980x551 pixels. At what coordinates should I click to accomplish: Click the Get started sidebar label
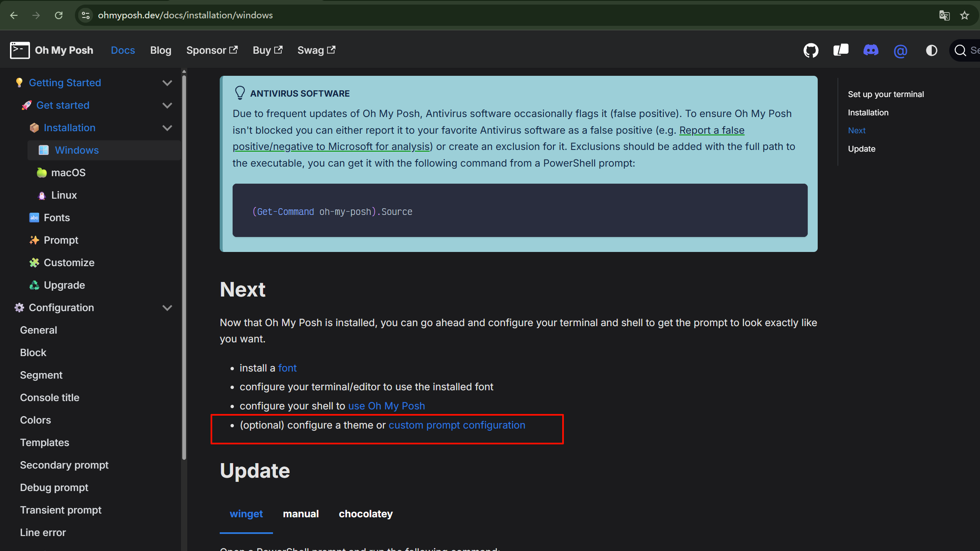click(x=63, y=105)
